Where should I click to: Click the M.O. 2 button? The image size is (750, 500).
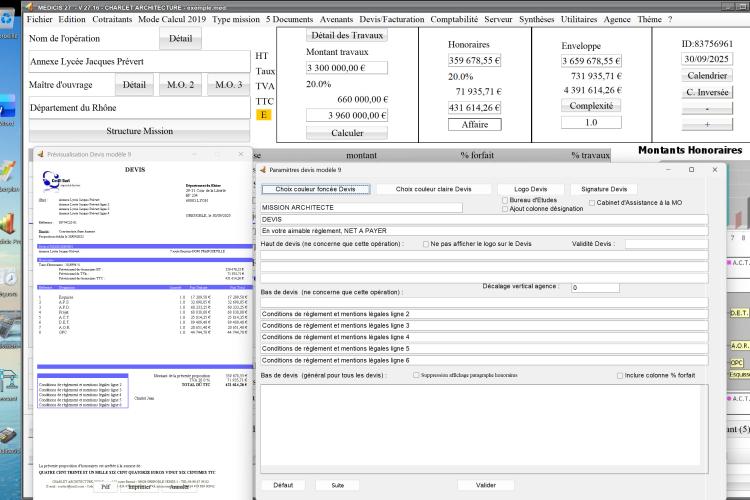click(180, 85)
